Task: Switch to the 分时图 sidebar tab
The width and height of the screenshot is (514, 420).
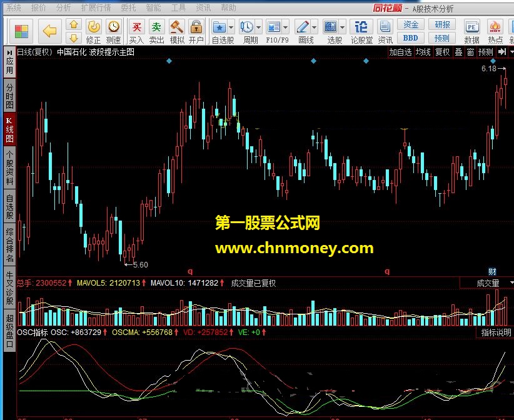Action: [x=9, y=96]
